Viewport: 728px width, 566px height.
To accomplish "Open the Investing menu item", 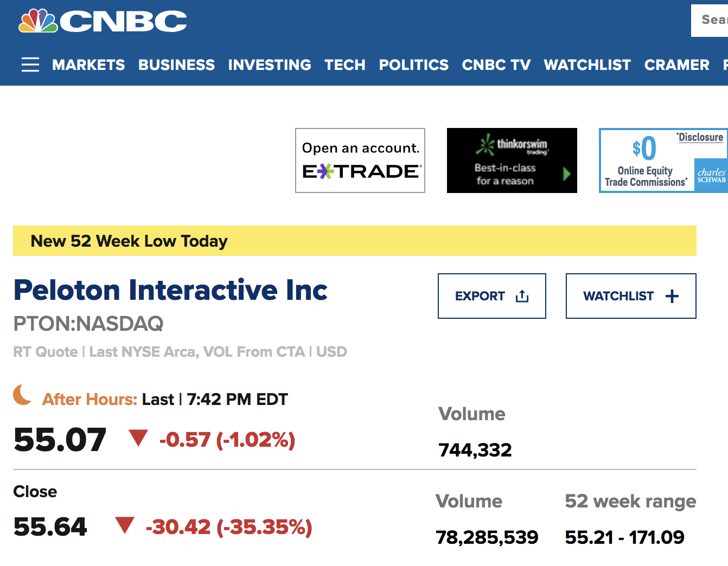I will click(x=270, y=65).
